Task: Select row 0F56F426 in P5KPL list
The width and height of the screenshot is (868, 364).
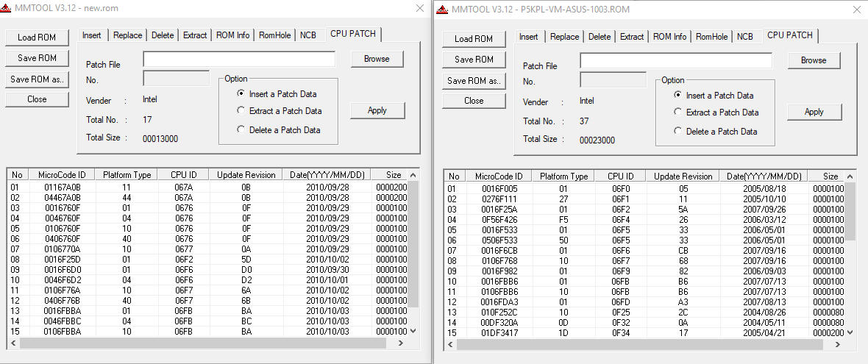Action: point(645,220)
